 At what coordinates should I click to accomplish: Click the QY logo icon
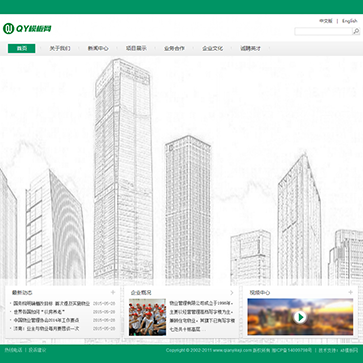point(8,29)
